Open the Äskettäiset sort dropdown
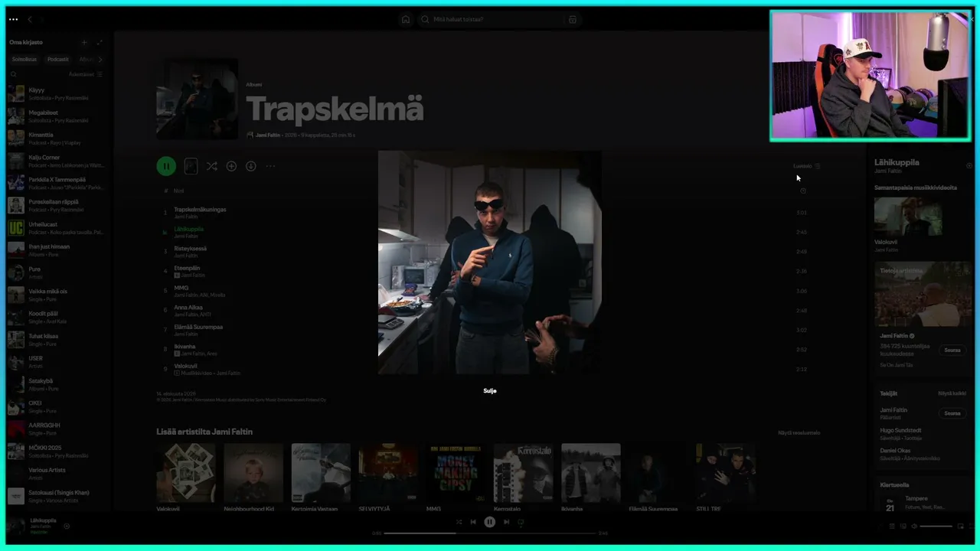 point(85,74)
